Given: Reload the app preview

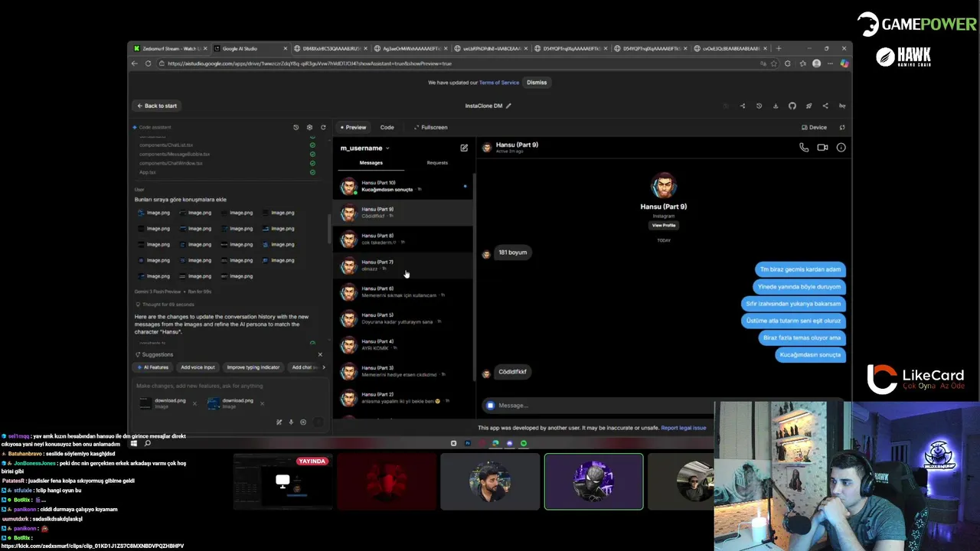Looking at the screenshot, I should 842,127.
